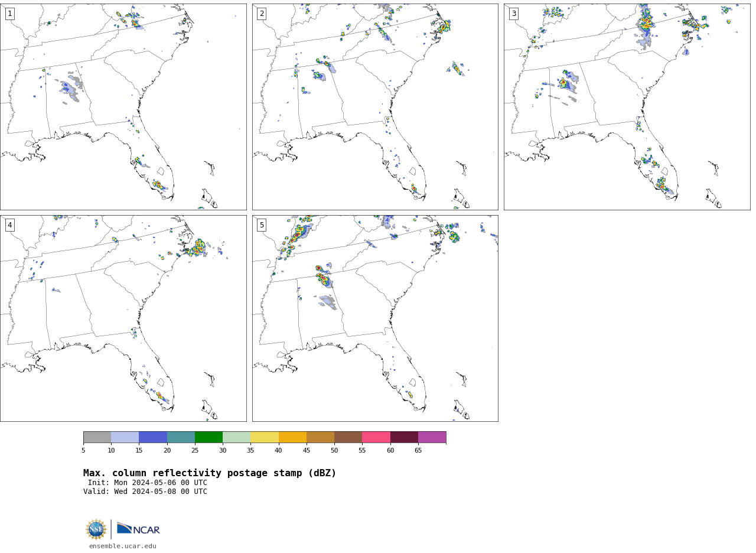Viewport: 756px width, 553px height.
Task: Click the brown 50-55 dBZ swatch
Action: pos(348,437)
